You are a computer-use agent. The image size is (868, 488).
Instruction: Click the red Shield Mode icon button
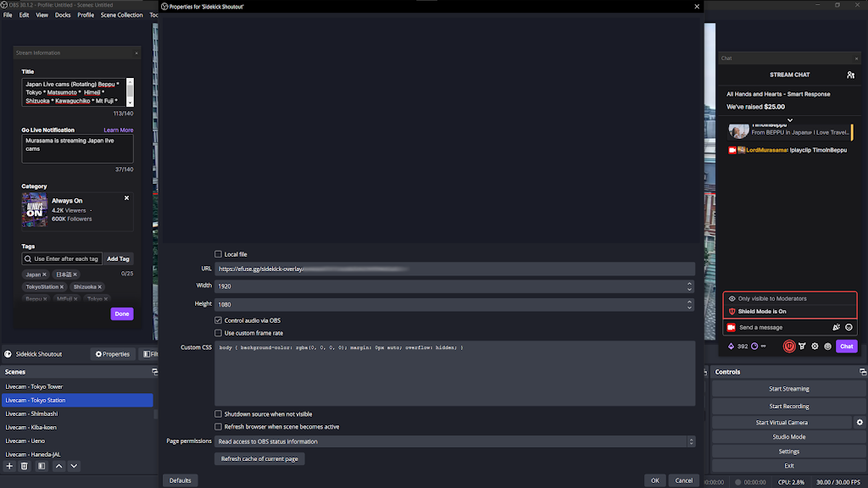788,347
